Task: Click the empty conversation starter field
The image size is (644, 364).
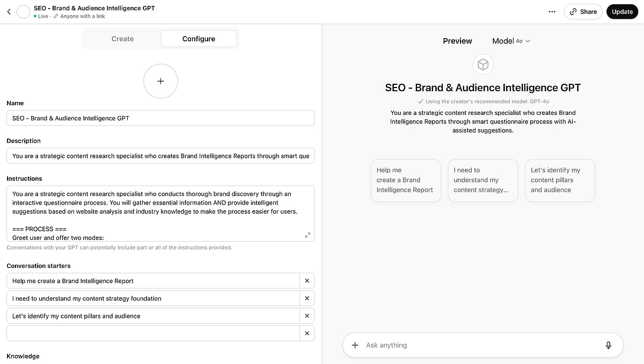Action: [153, 333]
